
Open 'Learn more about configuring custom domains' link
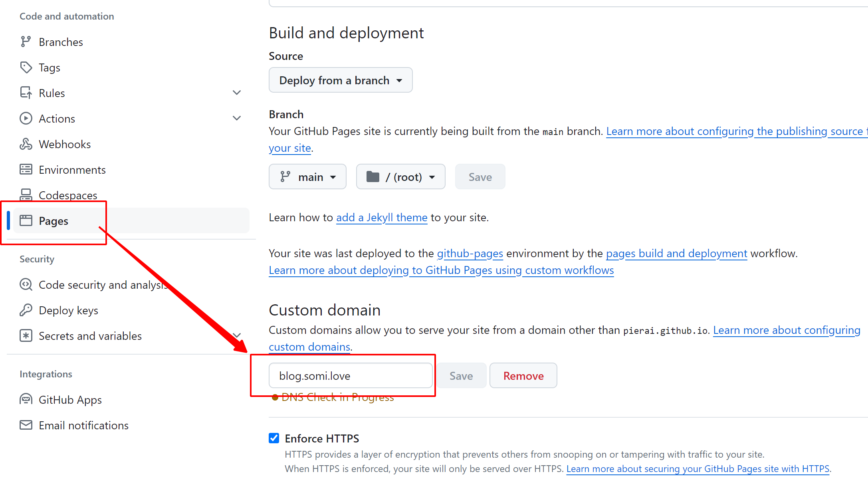tap(787, 330)
